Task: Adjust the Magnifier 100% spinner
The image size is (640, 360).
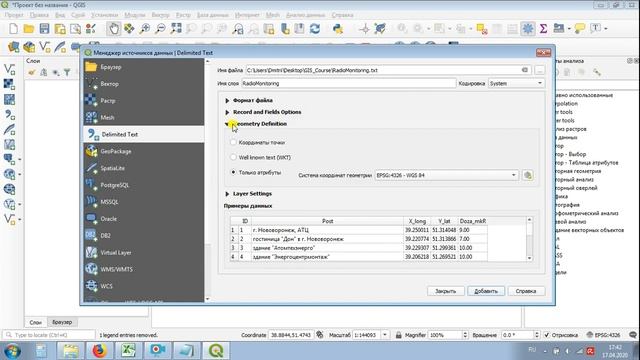Action: [465, 335]
